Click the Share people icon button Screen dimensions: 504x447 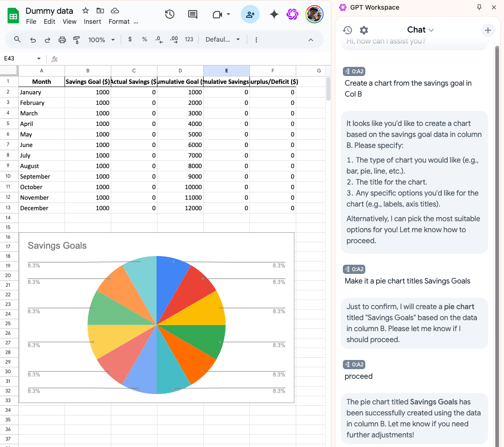click(x=250, y=14)
